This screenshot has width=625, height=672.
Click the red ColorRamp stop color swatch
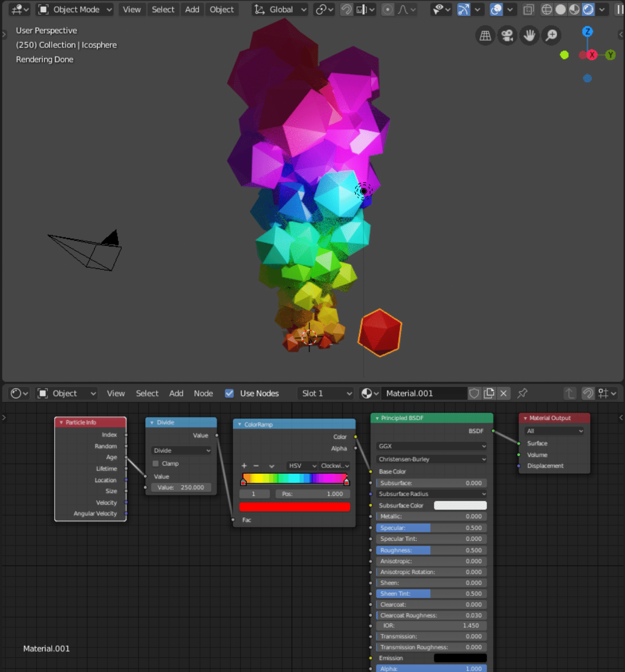click(294, 507)
